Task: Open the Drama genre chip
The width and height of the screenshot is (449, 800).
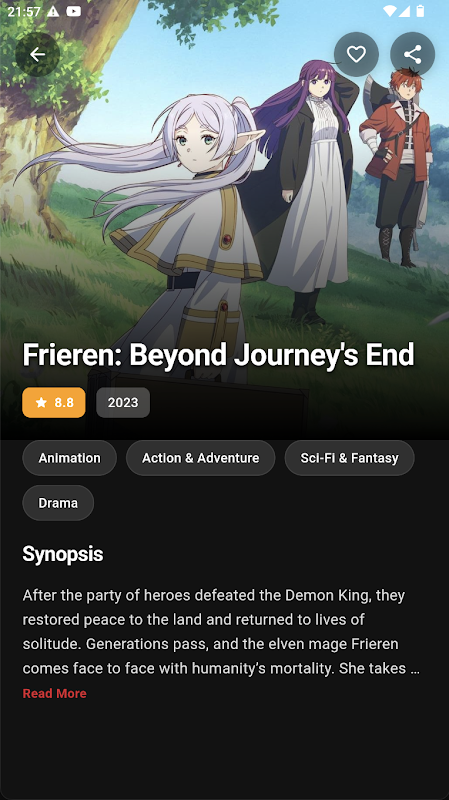Action: click(x=58, y=503)
